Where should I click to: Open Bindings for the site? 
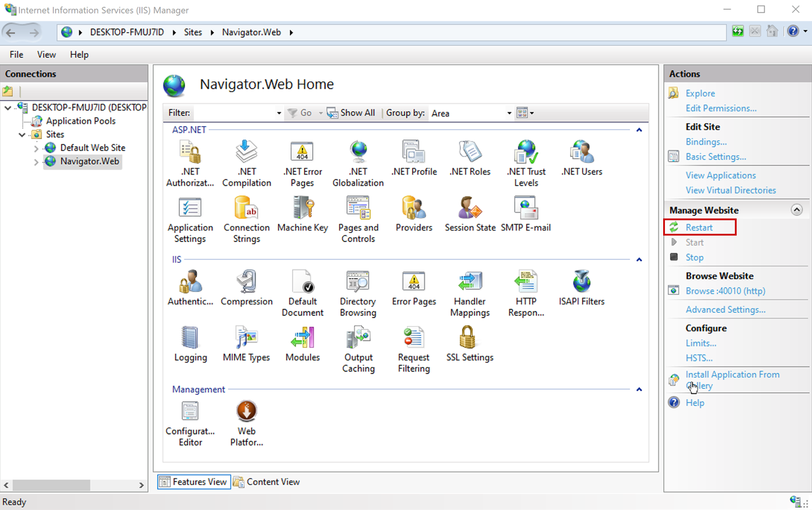[x=706, y=142]
